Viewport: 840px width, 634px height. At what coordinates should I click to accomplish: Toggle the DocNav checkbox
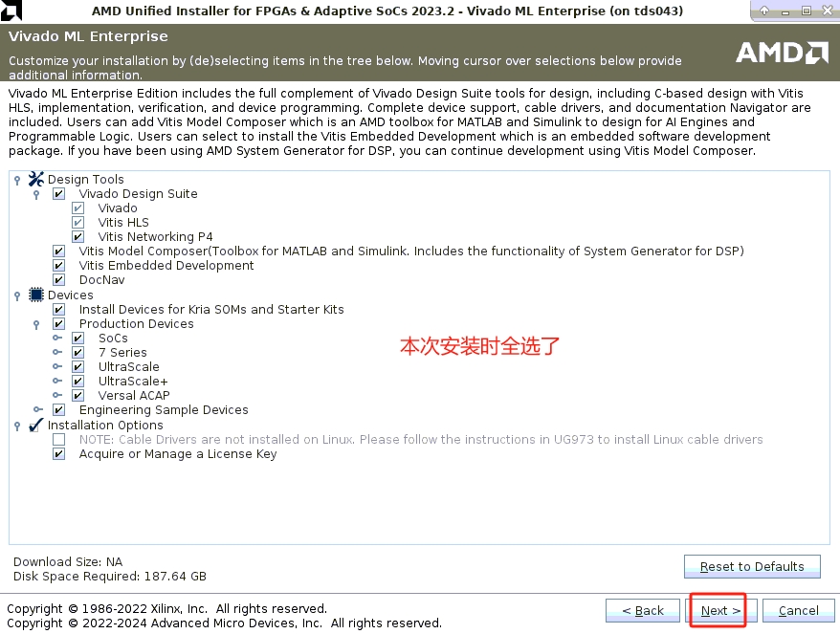(x=59, y=280)
